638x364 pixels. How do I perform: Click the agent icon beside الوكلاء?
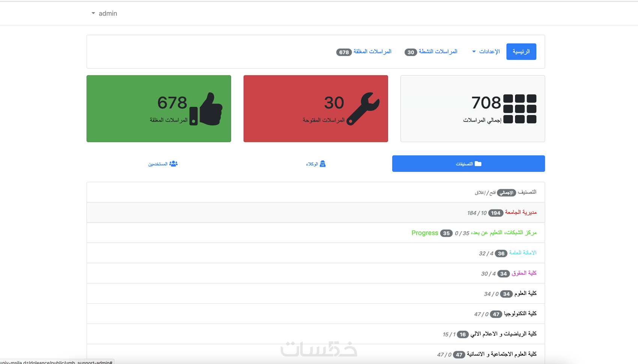pos(323,164)
